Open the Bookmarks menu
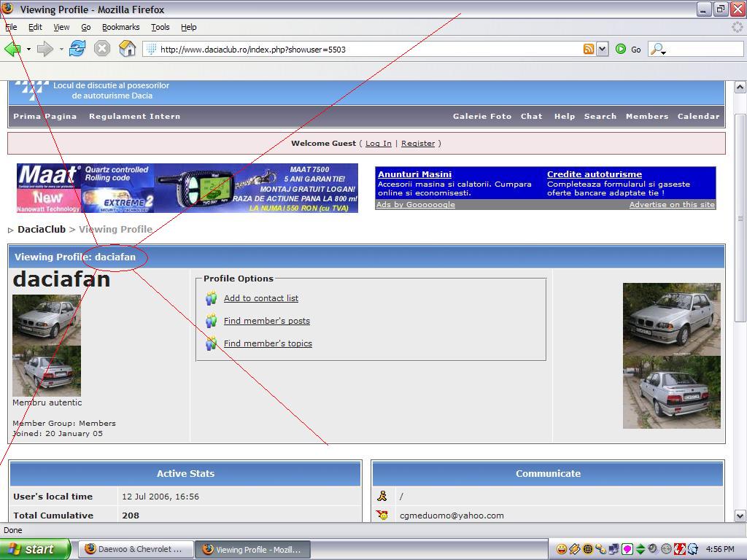 (121, 27)
